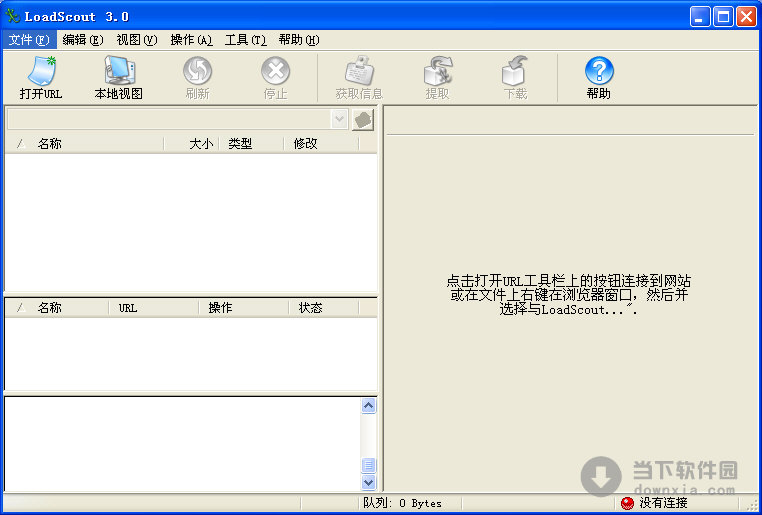Open 帮助 via the question mark icon
Viewport: 762px width, 515px height.
point(599,71)
